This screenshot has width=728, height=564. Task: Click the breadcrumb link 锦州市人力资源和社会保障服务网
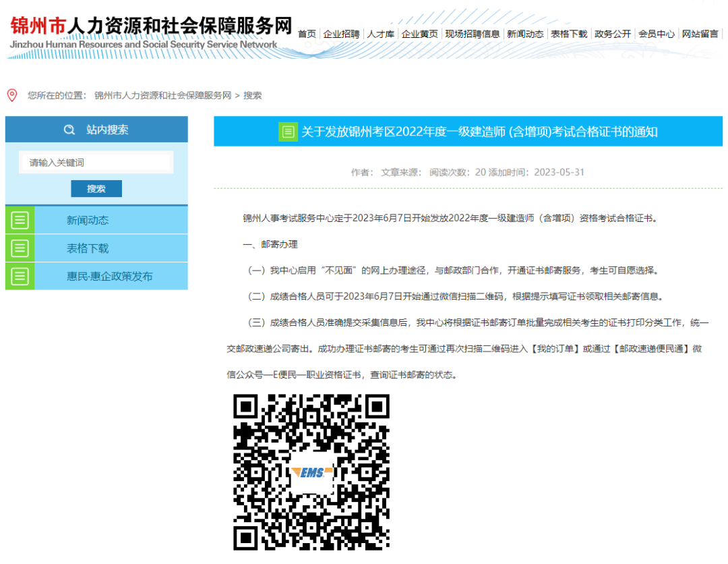pos(163,95)
